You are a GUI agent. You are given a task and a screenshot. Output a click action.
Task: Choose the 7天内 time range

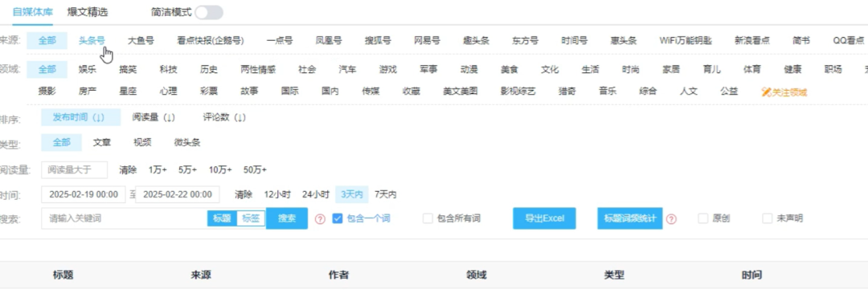point(385,195)
